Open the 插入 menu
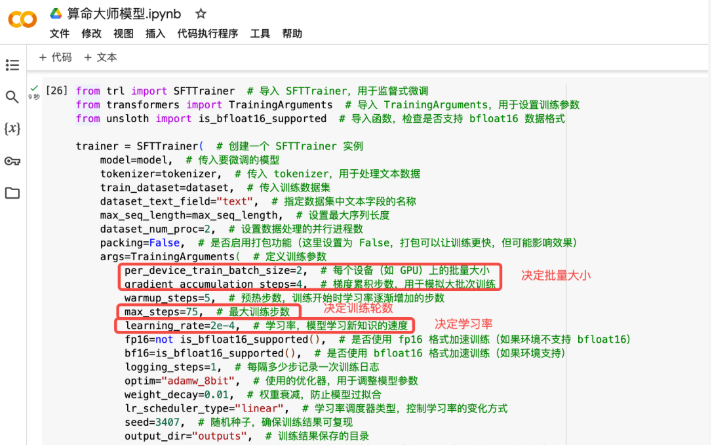Screen dimensions: 711x445 156,34
